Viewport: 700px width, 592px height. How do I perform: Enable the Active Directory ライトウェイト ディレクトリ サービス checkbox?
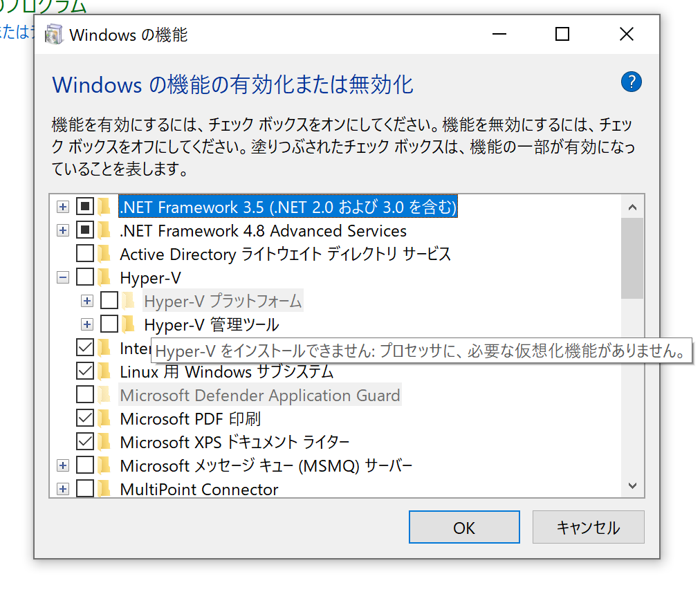[84, 253]
